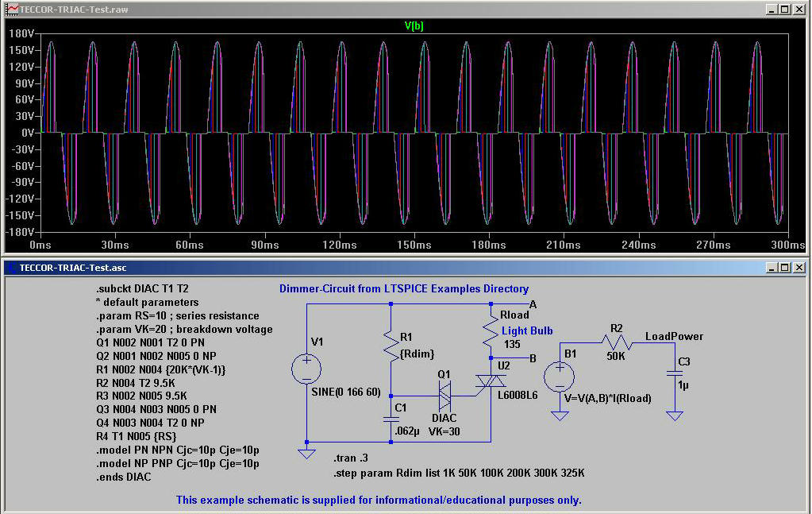The height and width of the screenshot is (514, 812).
Task: Click the Q2 N001 N002 N005 0 NP line
Action: 156,356
